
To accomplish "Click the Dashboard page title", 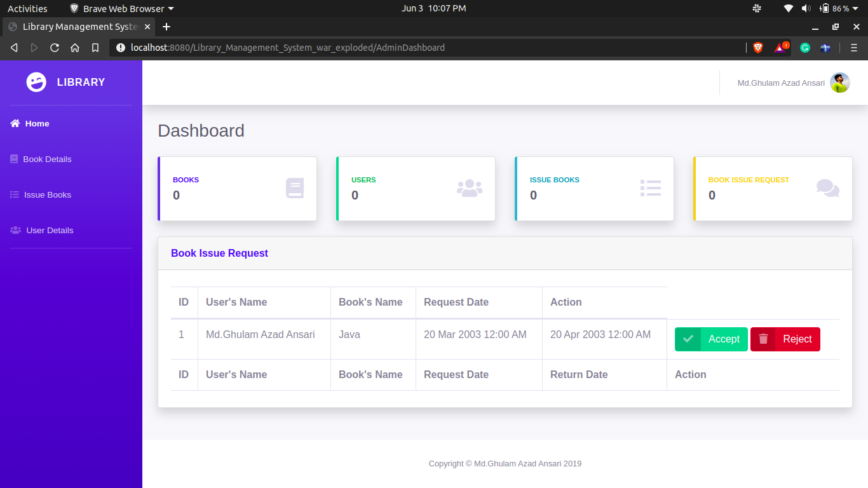I will click(201, 131).
